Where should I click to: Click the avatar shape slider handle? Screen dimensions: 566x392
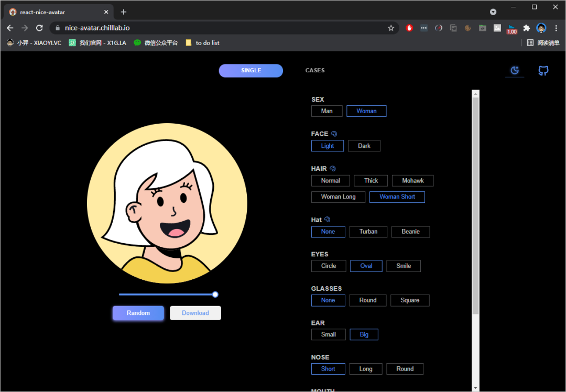tap(215, 295)
